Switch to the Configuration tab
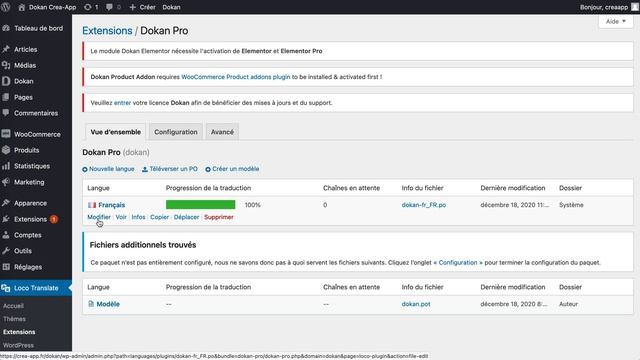This screenshot has width=640, height=360. (176, 132)
